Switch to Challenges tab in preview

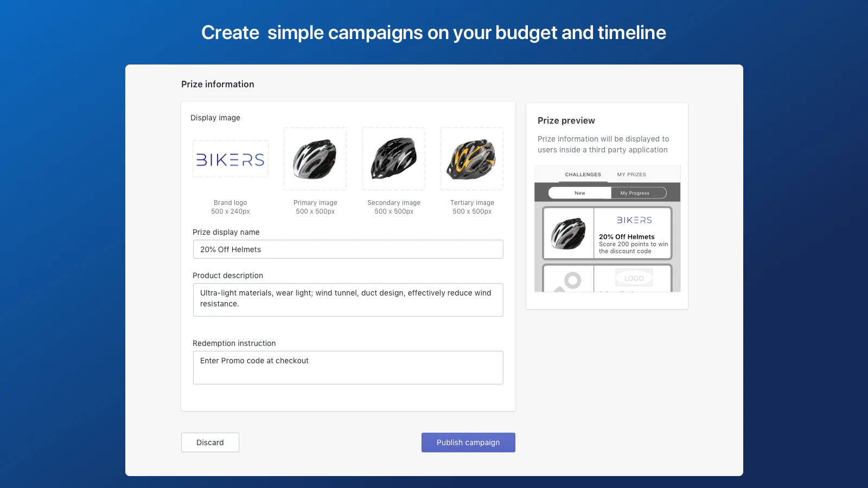click(x=583, y=175)
